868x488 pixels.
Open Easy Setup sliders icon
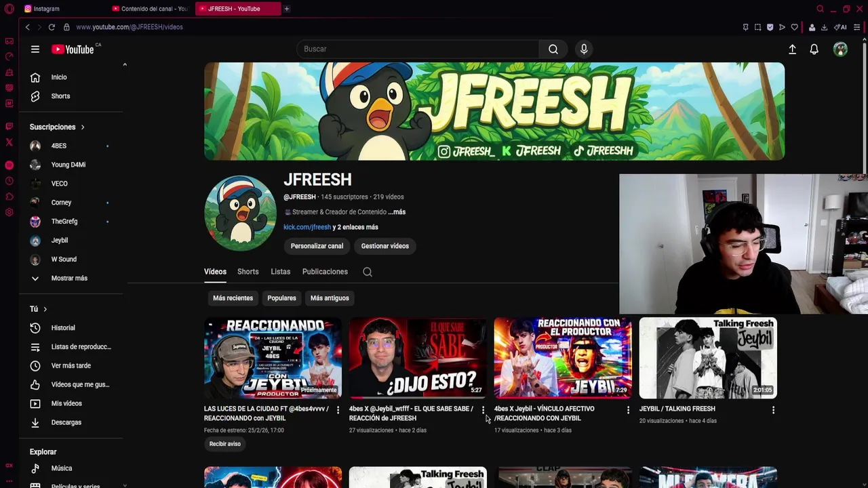point(857,27)
